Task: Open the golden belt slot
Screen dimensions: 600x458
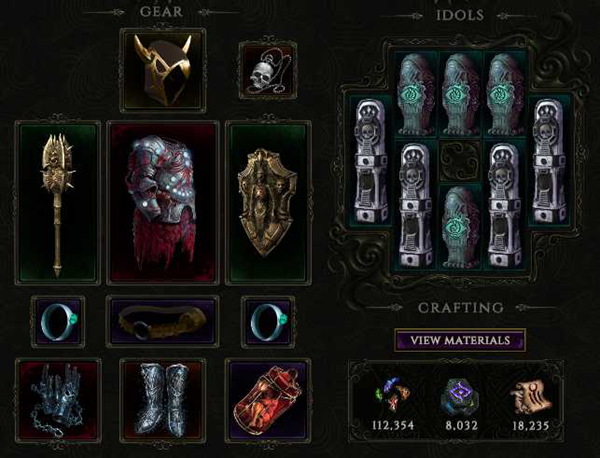Action: point(163,321)
